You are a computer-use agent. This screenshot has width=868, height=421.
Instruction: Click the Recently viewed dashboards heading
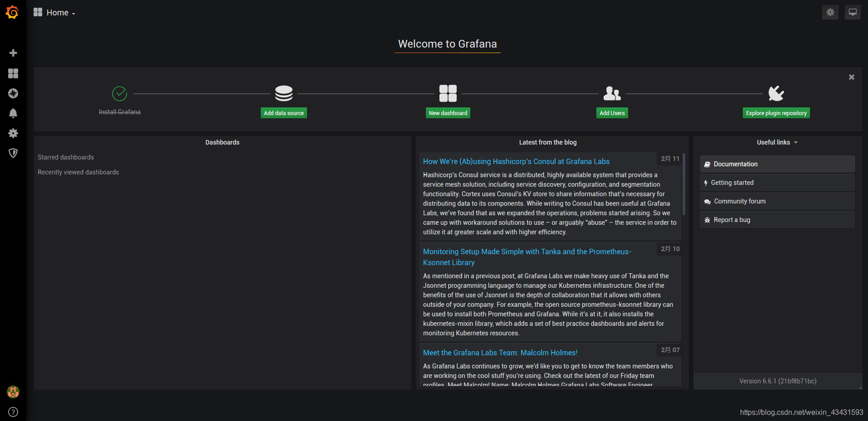[78, 172]
